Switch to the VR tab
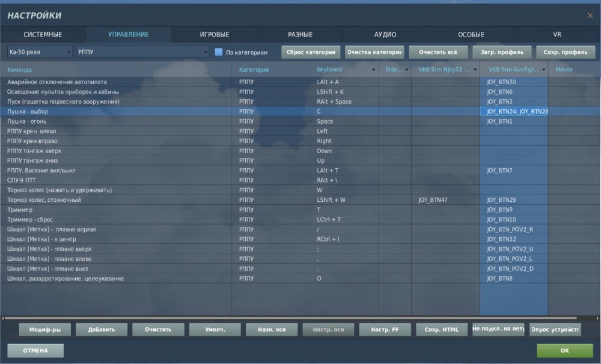This screenshot has width=601, height=364. [557, 34]
